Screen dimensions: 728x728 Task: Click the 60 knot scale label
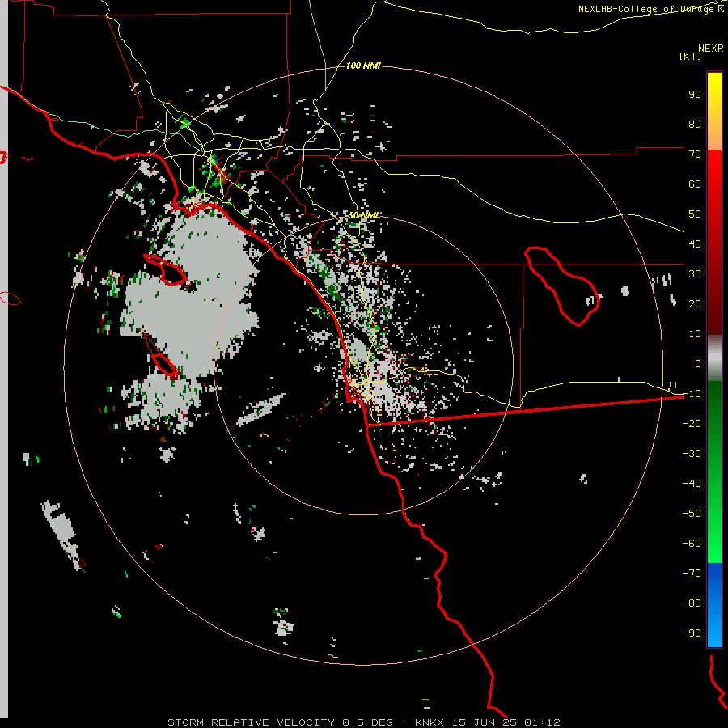click(x=695, y=184)
